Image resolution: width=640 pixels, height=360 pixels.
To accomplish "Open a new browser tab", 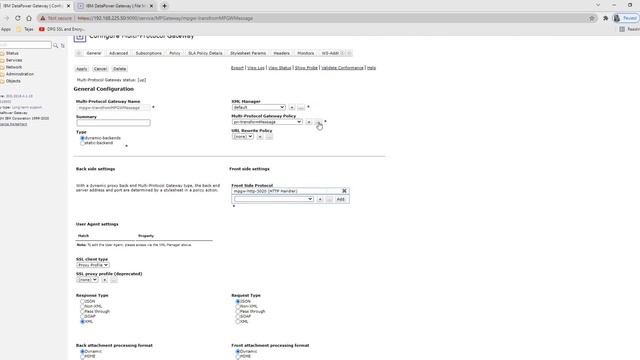I will click(164, 6).
